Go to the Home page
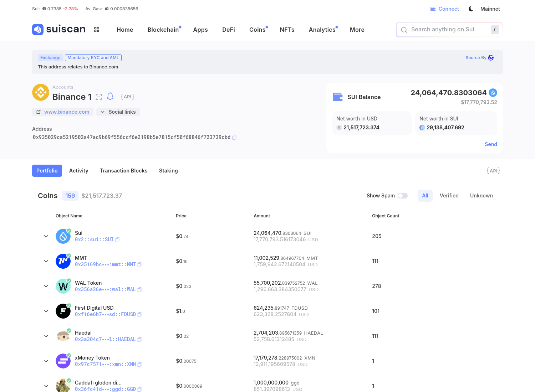The image size is (535, 392). [x=125, y=30]
